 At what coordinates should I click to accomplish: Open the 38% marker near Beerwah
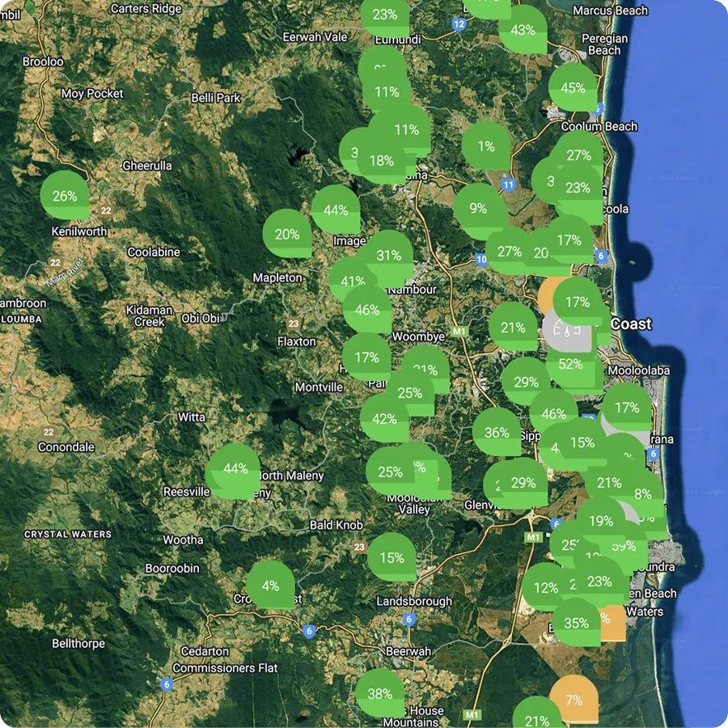pos(381,693)
